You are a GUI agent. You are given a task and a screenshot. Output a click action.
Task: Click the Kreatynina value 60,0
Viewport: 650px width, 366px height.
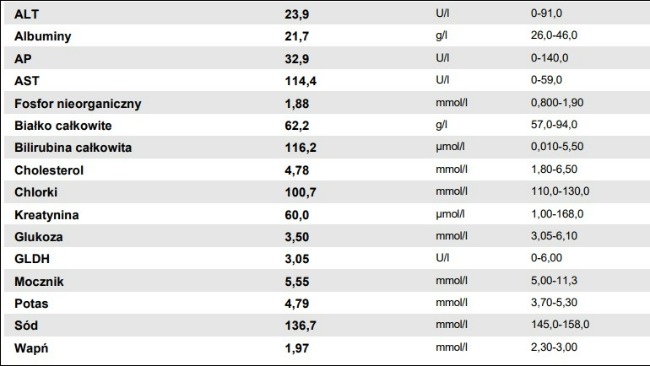click(x=297, y=215)
